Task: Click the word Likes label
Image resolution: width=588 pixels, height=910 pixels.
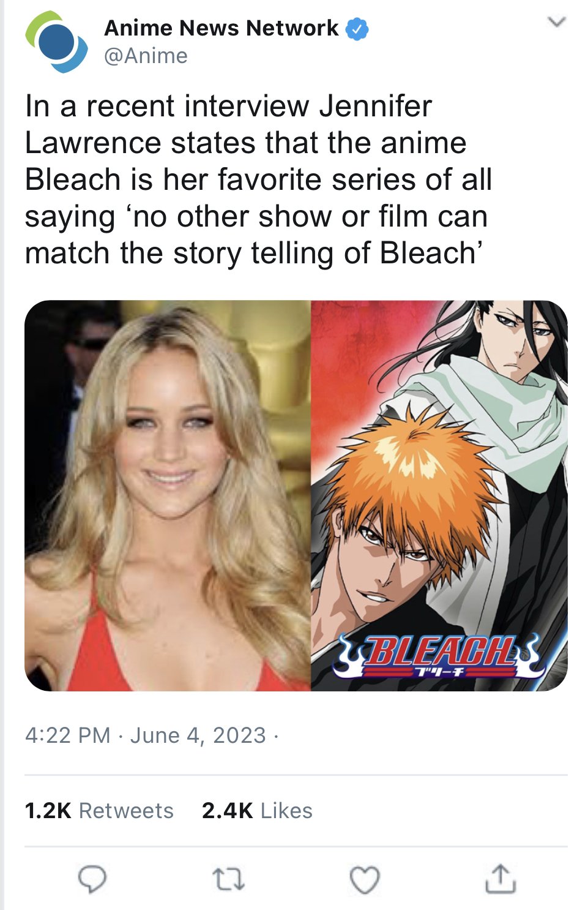Action: point(287,811)
